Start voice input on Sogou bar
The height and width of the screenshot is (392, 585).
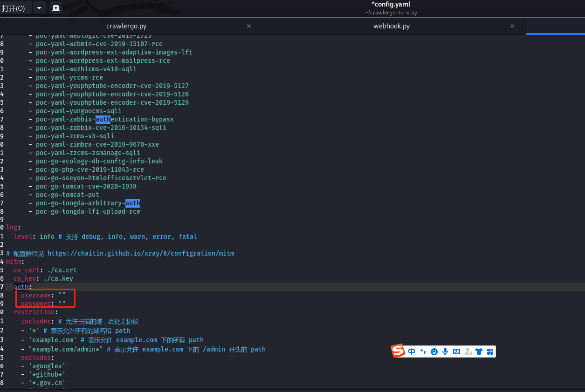[445, 351]
